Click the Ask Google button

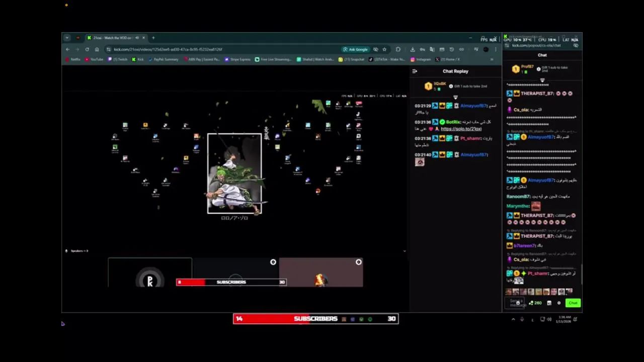pyautogui.click(x=355, y=49)
